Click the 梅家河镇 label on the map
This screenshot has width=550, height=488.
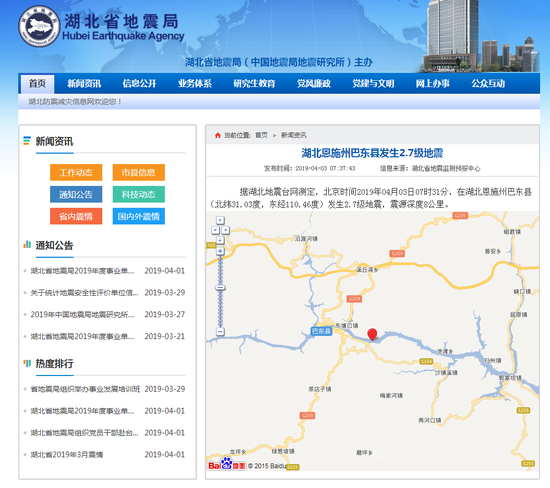(391, 395)
